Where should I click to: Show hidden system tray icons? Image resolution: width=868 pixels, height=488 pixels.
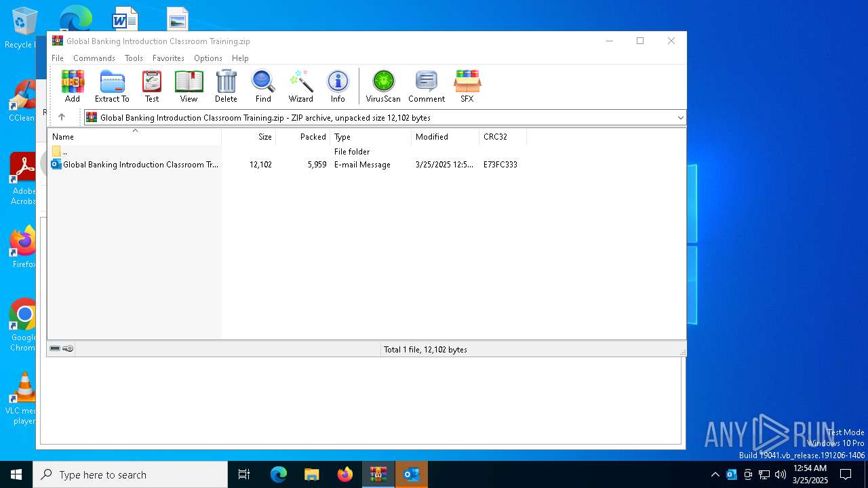pyautogui.click(x=715, y=474)
